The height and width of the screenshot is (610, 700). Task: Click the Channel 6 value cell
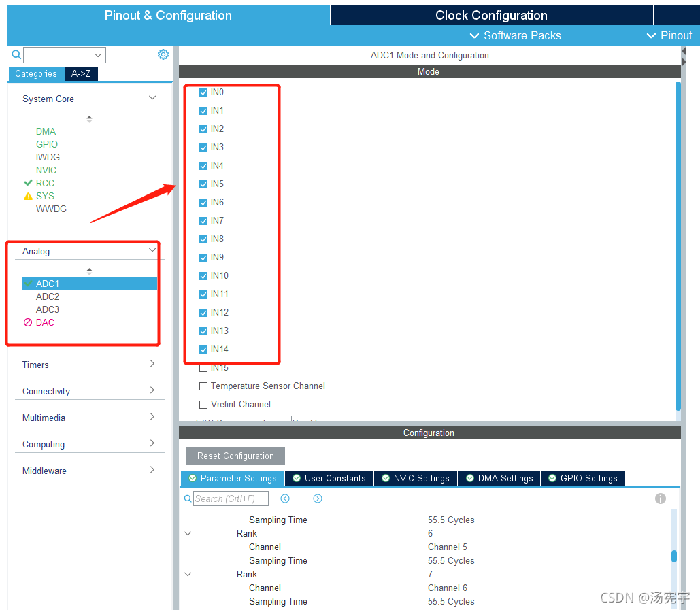448,588
